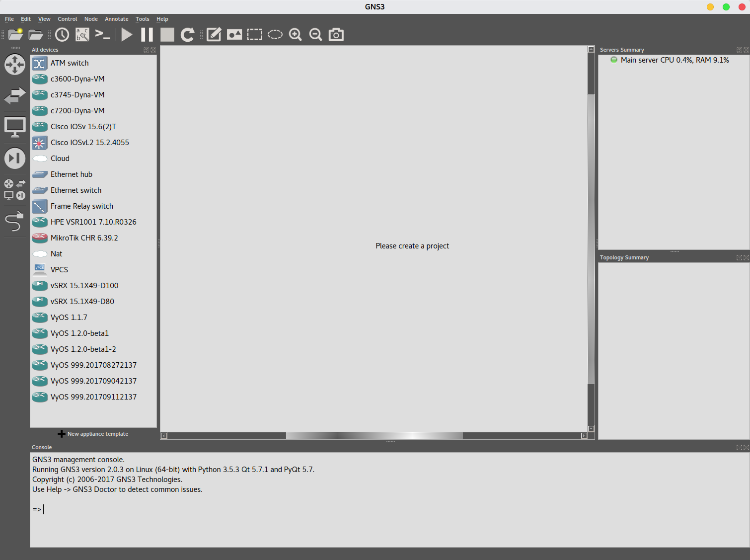Screen dimensions: 750x560
Task: Select VyOS 1.2.0-beta1-2 device
Action: pos(93,349)
